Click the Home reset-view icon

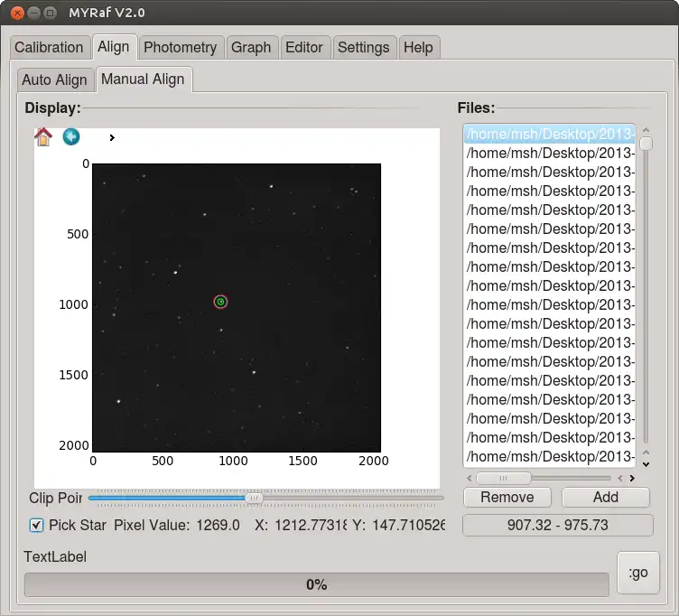tap(43, 137)
